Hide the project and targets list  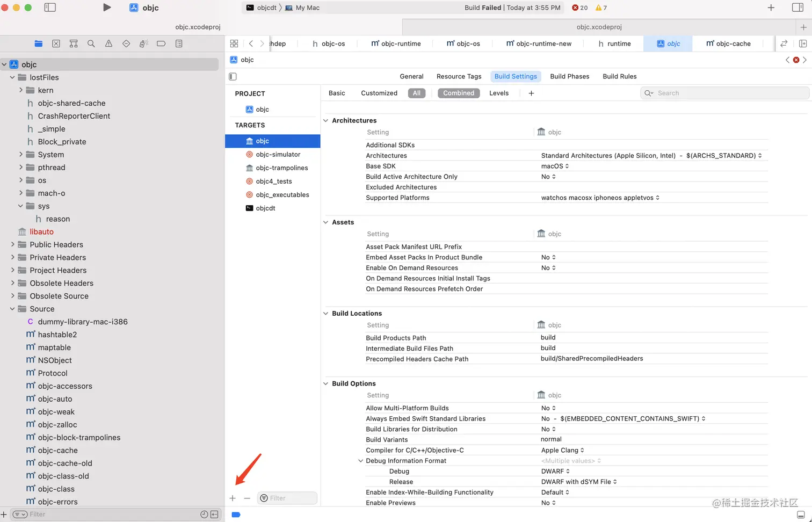pos(233,76)
